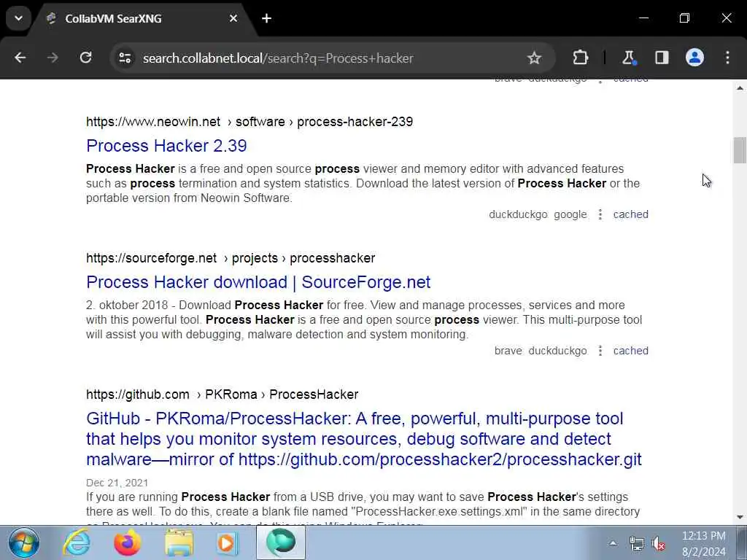Click duckduckgo engine label under Neowin result
Image resolution: width=747 pixels, height=560 pixels.
click(519, 214)
